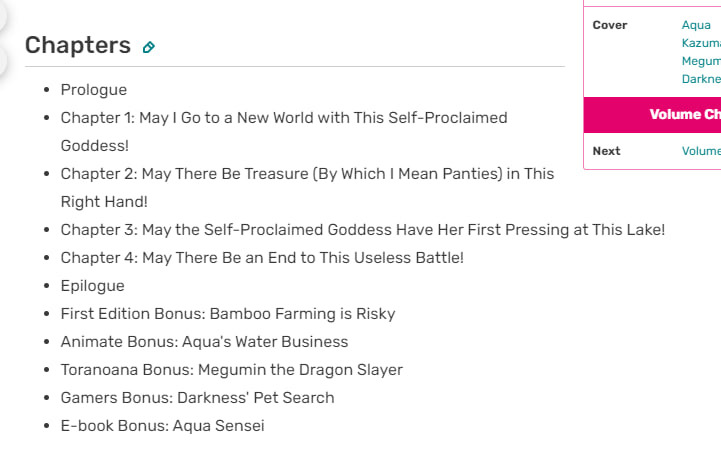Open the Kazuma cover character link

click(x=701, y=43)
